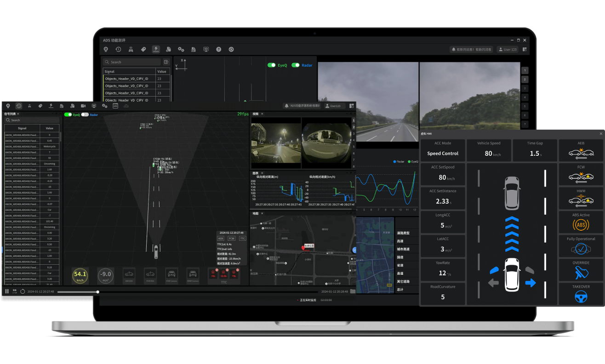Click the TAKEOVER steering wheel icon

click(x=581, y=296)
